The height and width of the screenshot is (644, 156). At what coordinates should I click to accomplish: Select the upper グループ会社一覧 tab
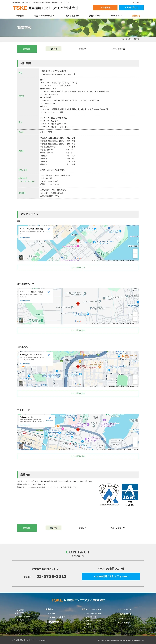click(x=118, y=49)
